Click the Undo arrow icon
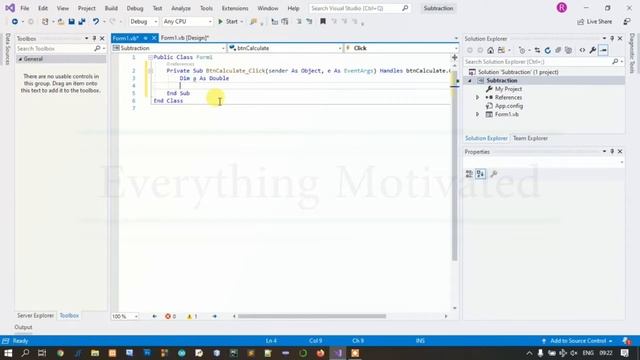 coord(96,22)
